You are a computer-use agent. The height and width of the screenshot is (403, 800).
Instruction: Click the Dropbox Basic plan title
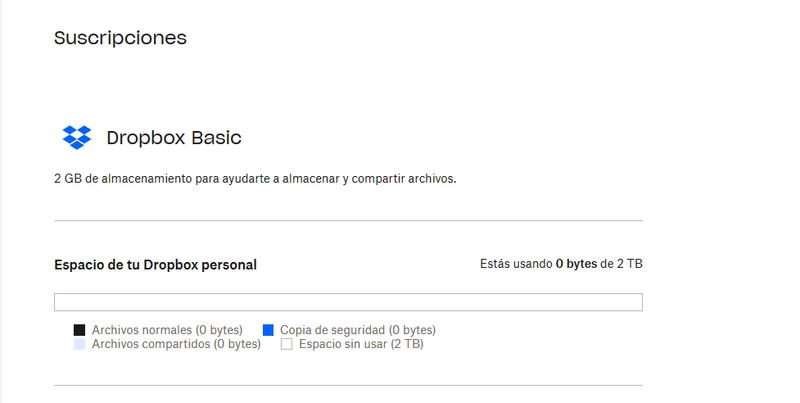[x=173, y=138]
